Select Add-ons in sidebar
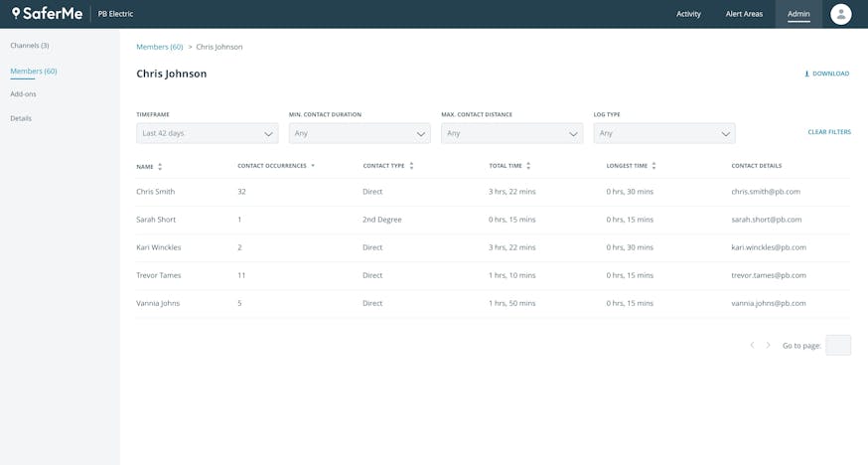 point(23,94)
